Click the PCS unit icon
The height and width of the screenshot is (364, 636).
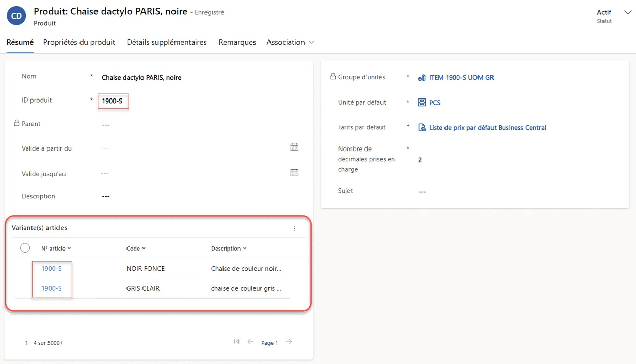tap(422, 103)
